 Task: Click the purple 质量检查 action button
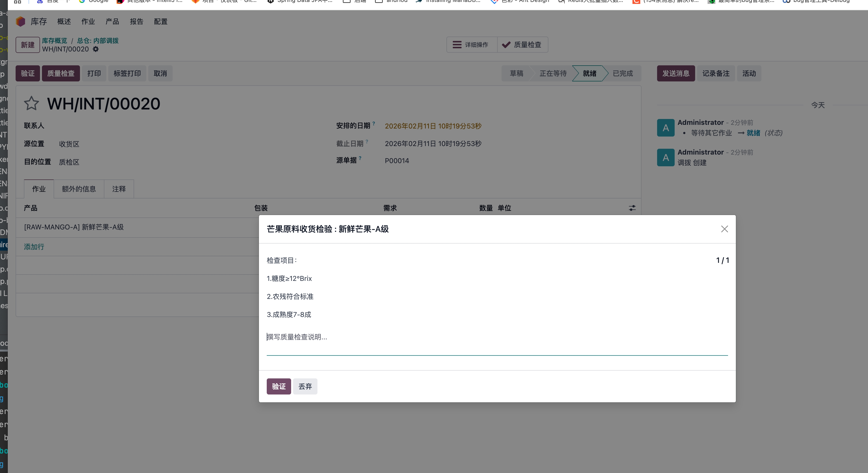coord(61,73)
